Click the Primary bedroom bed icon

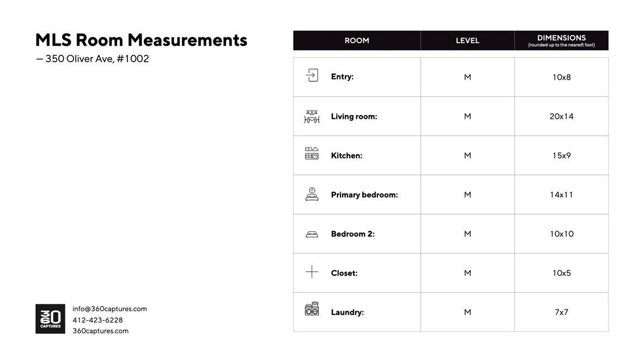coord(312,194)
